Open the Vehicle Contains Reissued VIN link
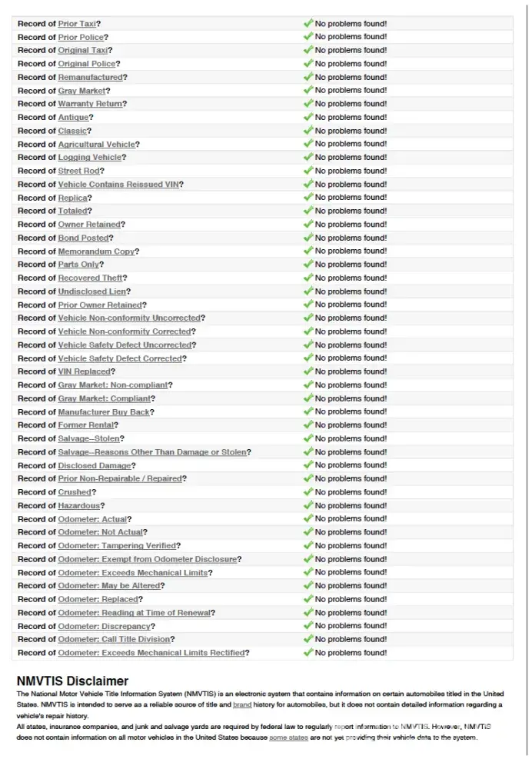 click(118, 185)
